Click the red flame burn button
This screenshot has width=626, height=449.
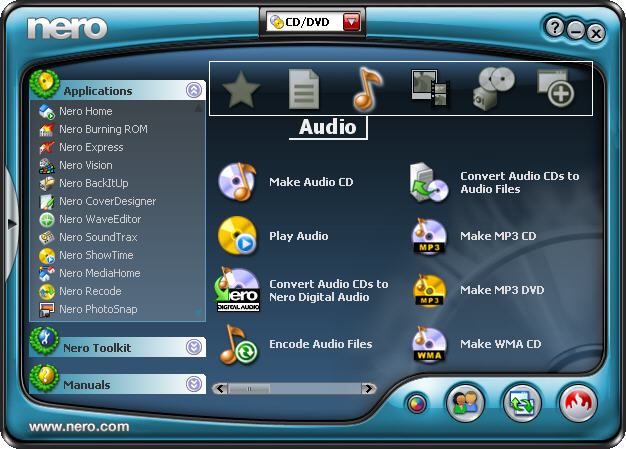[x=578, y=403]
